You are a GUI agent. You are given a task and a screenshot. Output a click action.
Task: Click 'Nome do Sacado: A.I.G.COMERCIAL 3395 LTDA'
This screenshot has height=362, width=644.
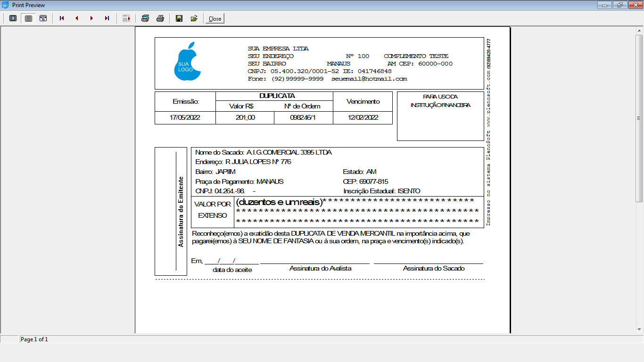(264, 152)
